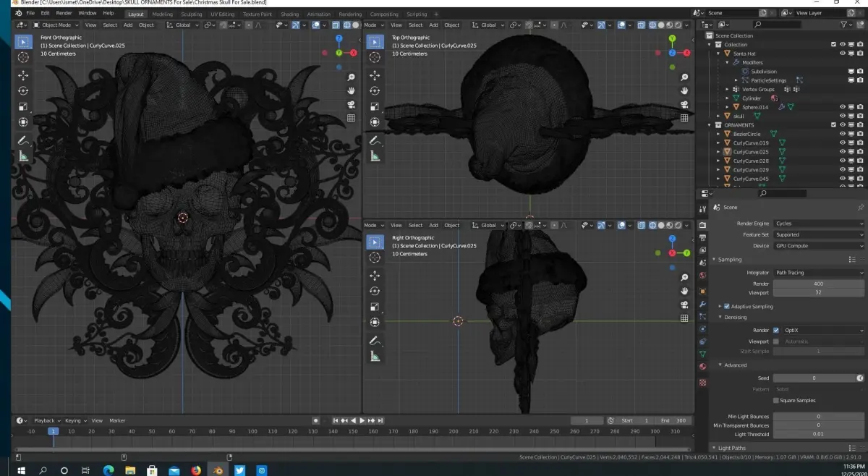Click the timeline Marker menu

coord(117,420)
